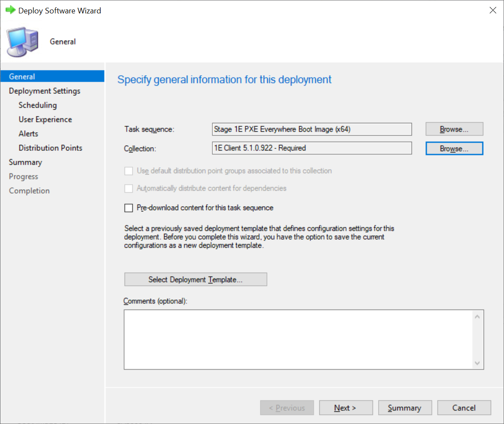Enable Pre-download content for this task sequence
The image size is (504, 424).
point(128,208)
